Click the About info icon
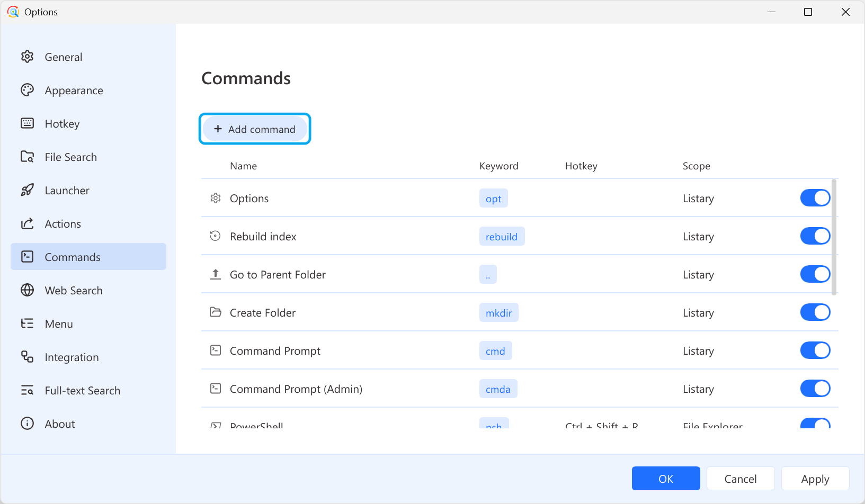Screen dimensions: 865x504 (x=27, y=424)
